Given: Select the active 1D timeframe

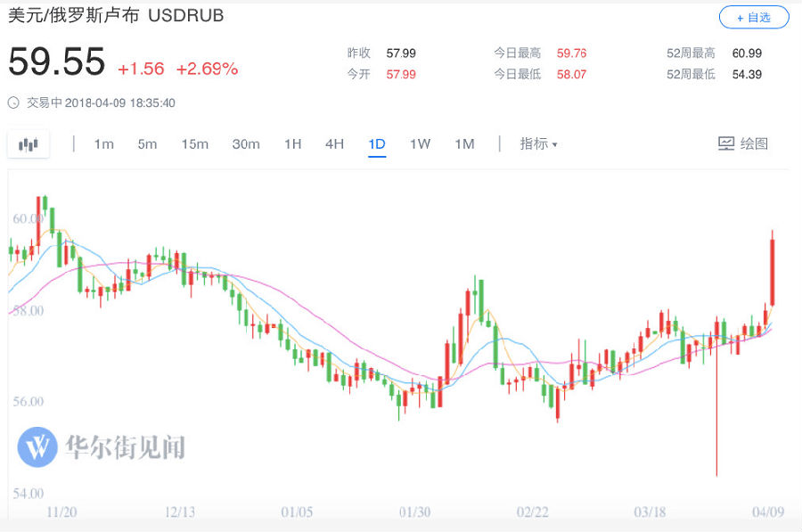Looking at the screenshot, I should point(377,144).
